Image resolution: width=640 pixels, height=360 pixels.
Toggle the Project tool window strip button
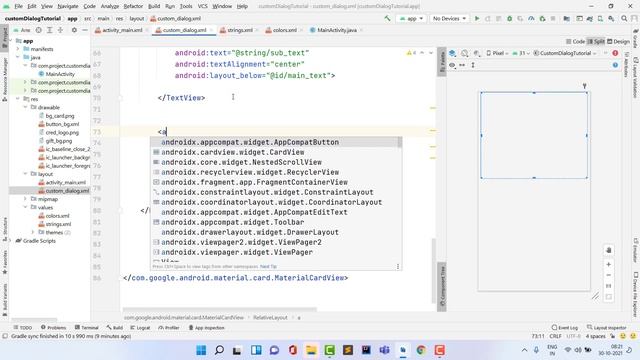pos(4,38)
